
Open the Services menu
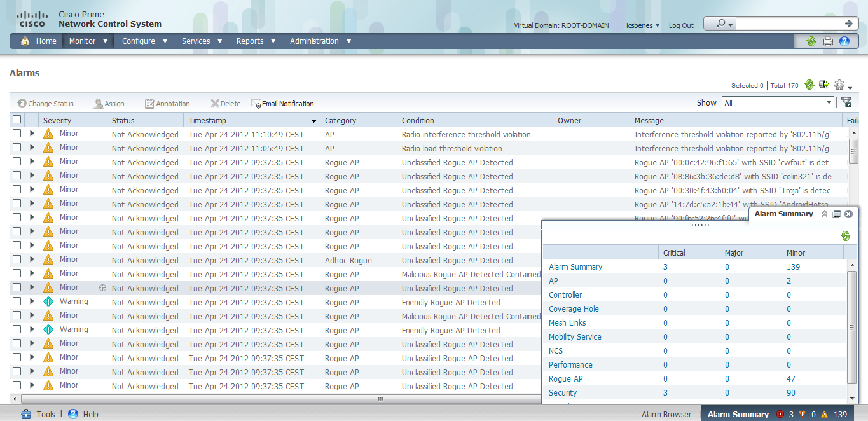click(202, 41)
